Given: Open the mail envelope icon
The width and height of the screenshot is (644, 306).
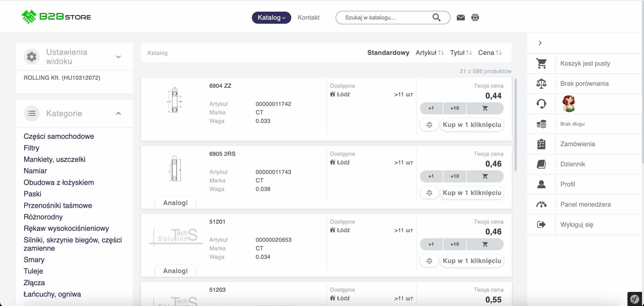Looking at the screenshot, I should (461, 17).
